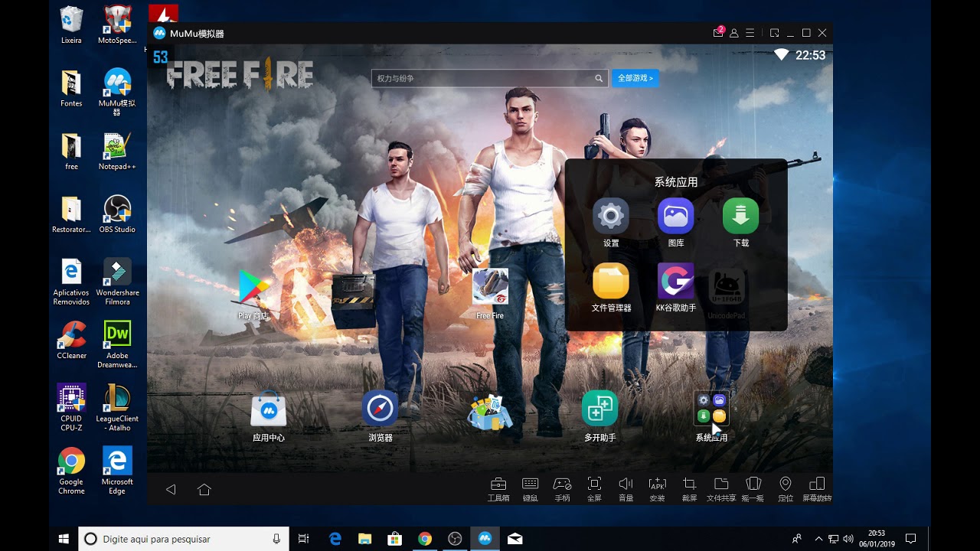980x551 pixels.
Task: Open the 应用中心 app center
Action: 269,416
